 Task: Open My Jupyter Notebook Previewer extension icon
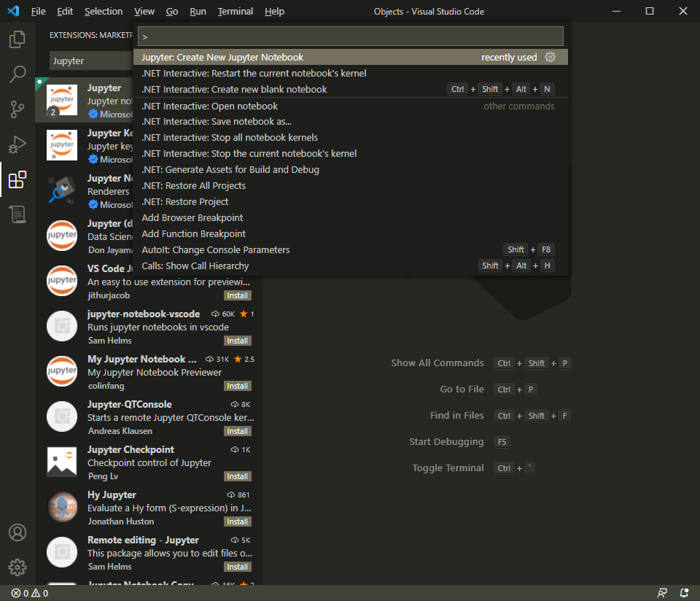pos(62,371)
